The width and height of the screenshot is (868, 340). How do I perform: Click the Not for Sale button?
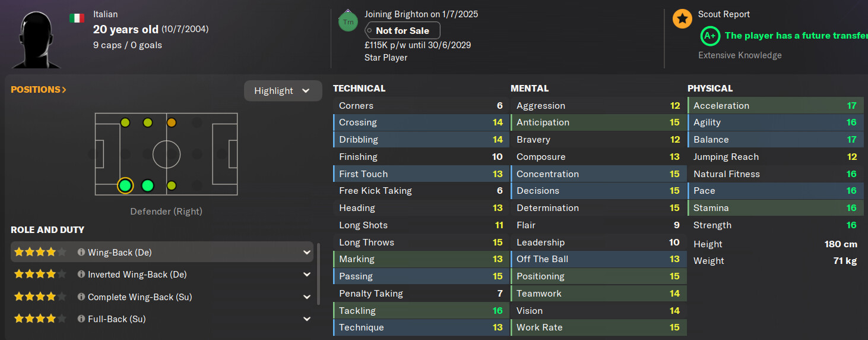(402, 31)
